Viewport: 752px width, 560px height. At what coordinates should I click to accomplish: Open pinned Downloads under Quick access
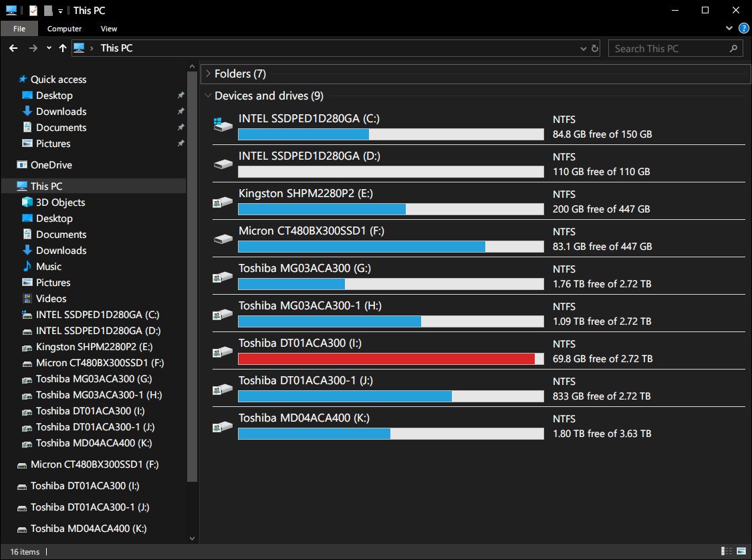pyautogui.click(x=61, y=111)
